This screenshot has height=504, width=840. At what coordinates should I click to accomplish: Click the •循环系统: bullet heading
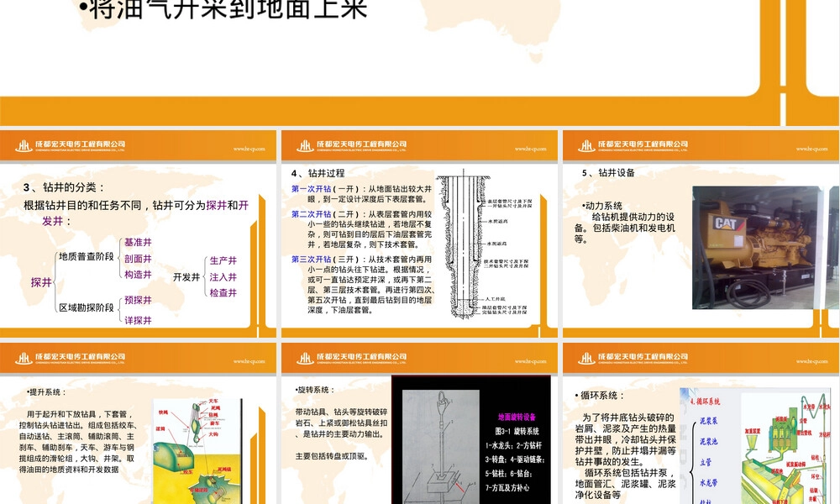coord(600,396)
